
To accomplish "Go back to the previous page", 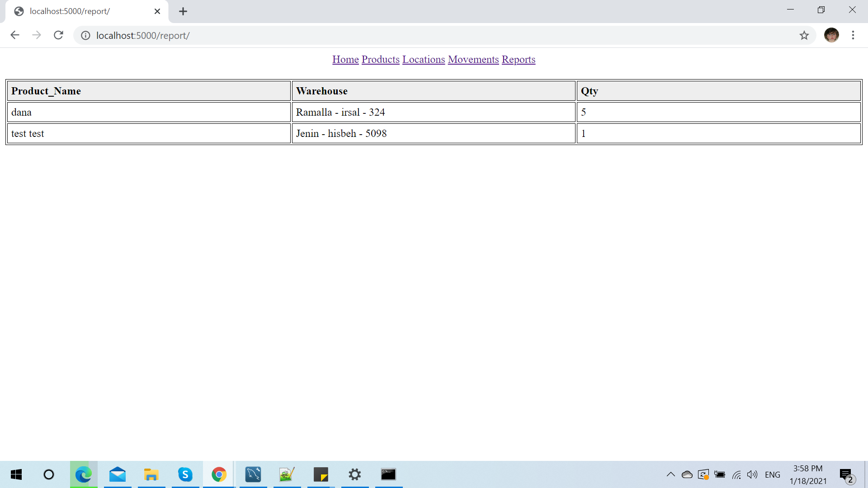I will coord(15,35).
